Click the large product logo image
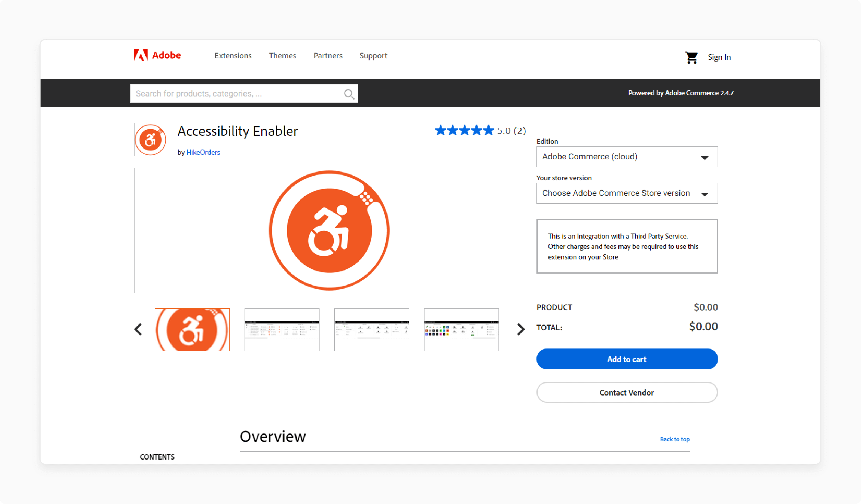 (329, 231)
